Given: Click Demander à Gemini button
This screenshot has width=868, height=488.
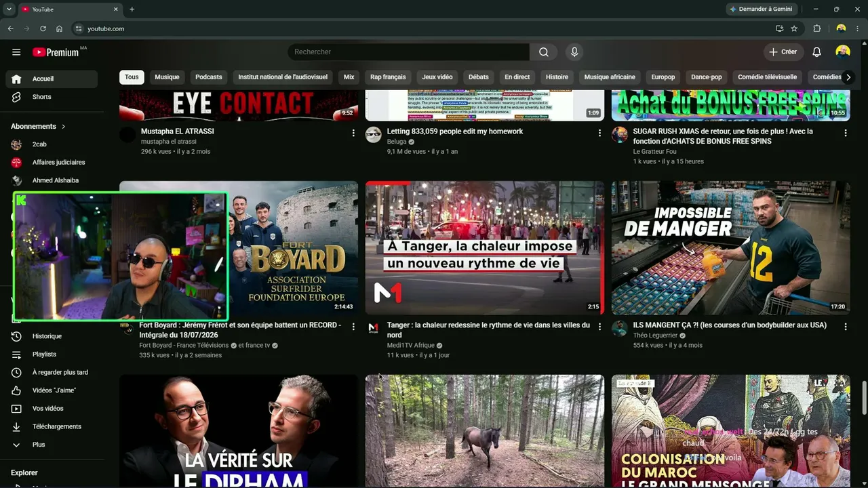Looking at the screenshot, I should [760, 9].
